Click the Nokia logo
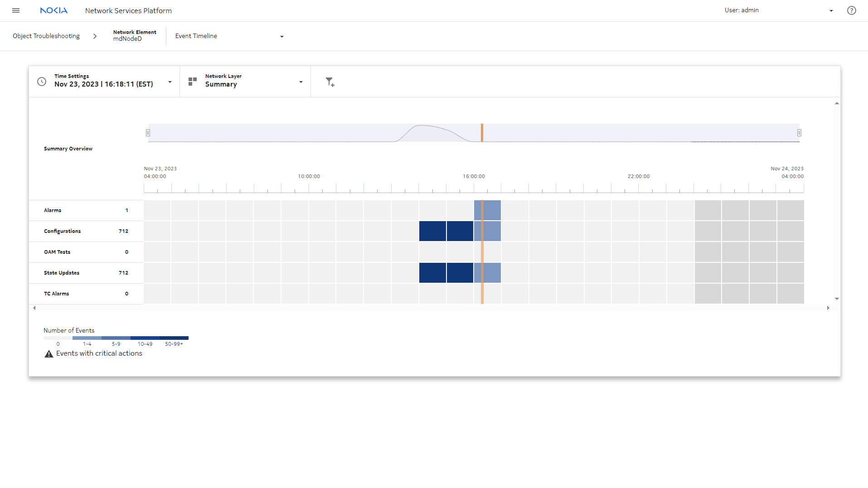 (53, 10)
